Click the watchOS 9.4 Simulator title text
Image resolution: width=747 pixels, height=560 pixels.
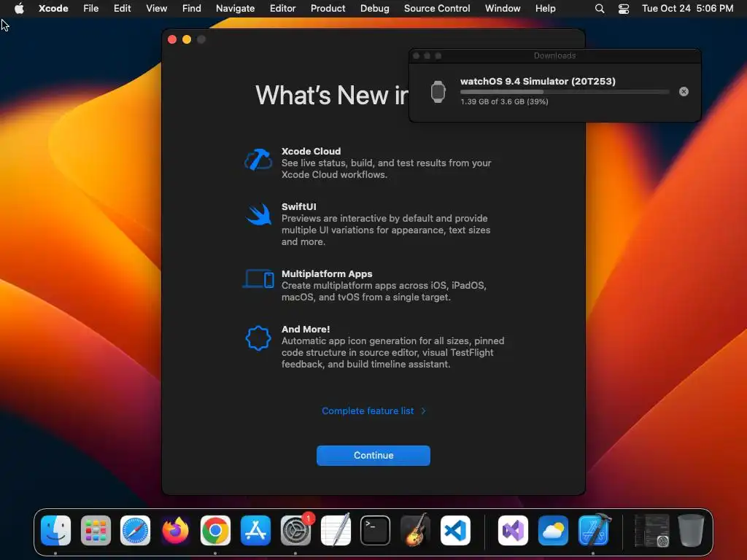[538, 81]
